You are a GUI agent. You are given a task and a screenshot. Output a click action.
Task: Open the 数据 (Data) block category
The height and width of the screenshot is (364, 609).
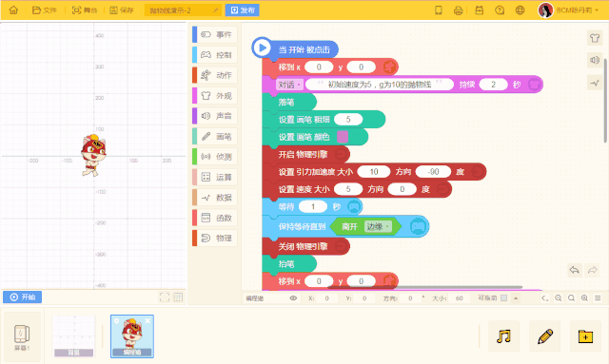tap(215, 197)
